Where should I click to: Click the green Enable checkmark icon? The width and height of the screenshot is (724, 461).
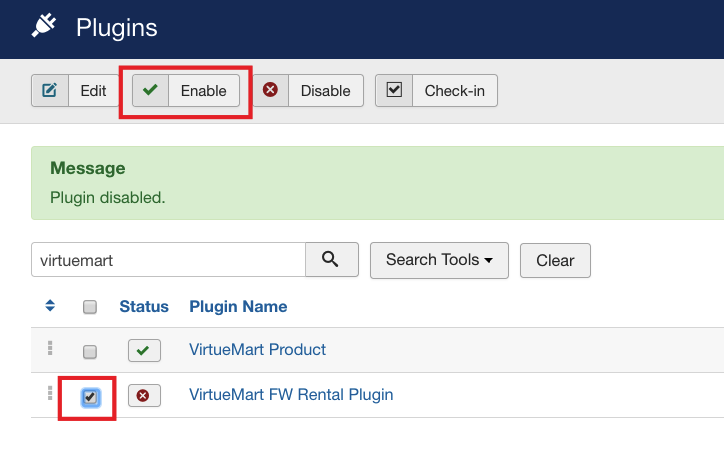151,91
